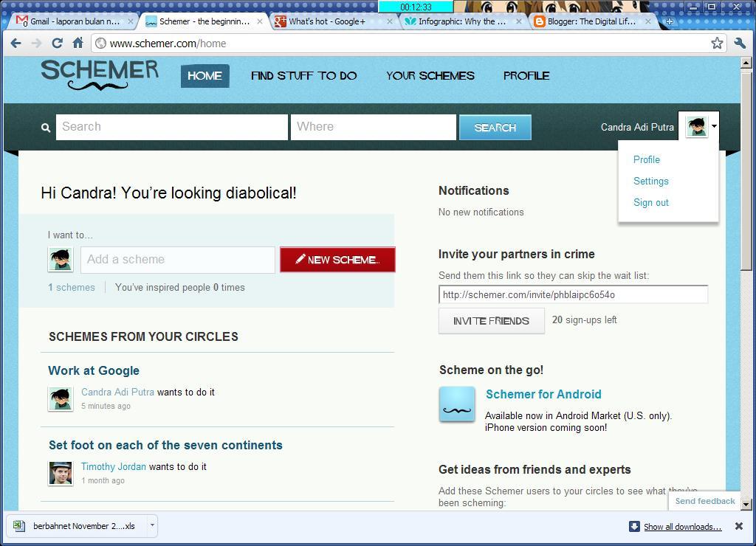Reload the Schemer page
This screenshot has width=756, height=546.
point(58,44)
